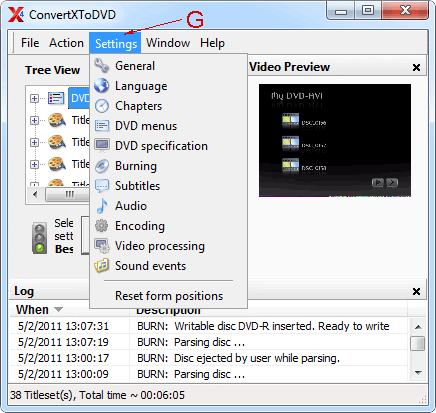Image resolution: width=436 pixels, height=413 pixels.
Task: Click the tree view horizontal scrollbar thumb
Action: [x=68, y=194]
